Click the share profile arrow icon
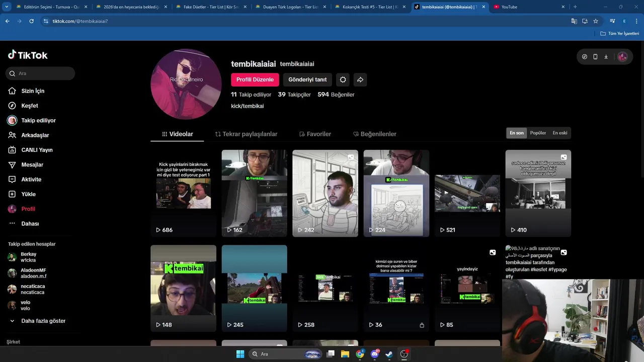The width and height of the screenshot is (644, 362). (360, 79)
